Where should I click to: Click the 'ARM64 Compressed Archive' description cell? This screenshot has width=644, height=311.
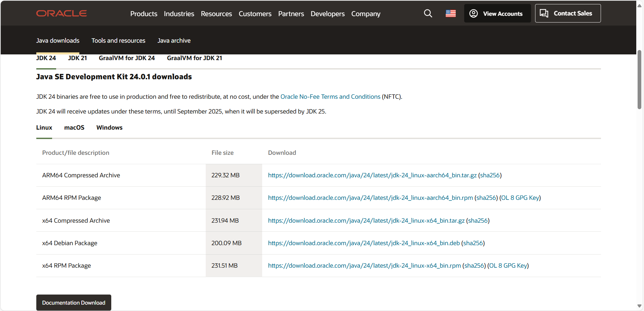[x=121, y=175]
